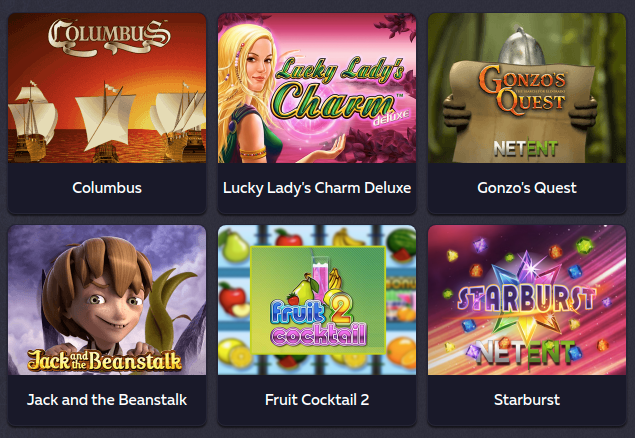Launch the Starburst game thumbnail
Screen dimensions: 635x438
pyautogui.click(x=527, y=300)
